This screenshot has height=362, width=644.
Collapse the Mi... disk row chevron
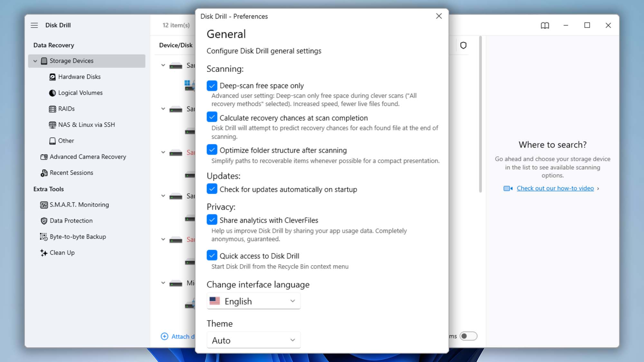point(163,283)
